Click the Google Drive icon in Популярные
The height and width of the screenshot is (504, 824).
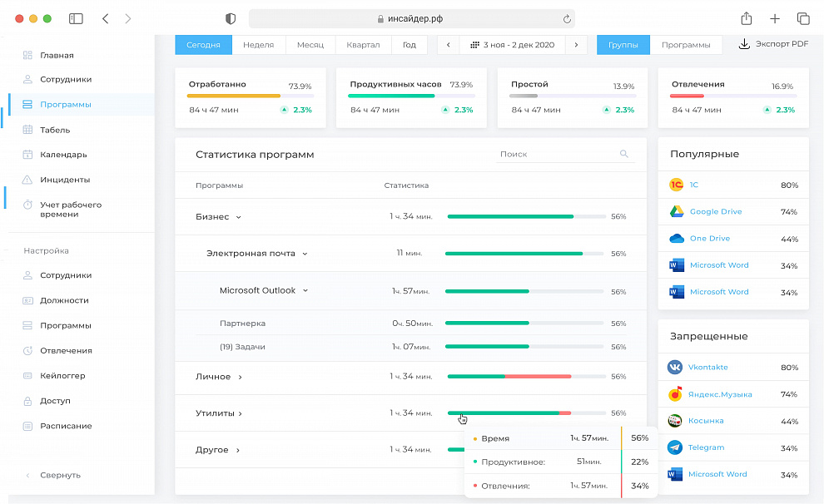point(675,212)
